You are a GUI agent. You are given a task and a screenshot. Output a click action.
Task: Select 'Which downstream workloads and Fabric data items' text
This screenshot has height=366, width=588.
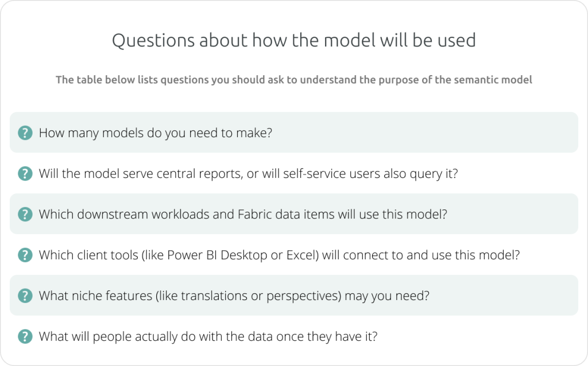pyautogui.click(x=187, y=215)
